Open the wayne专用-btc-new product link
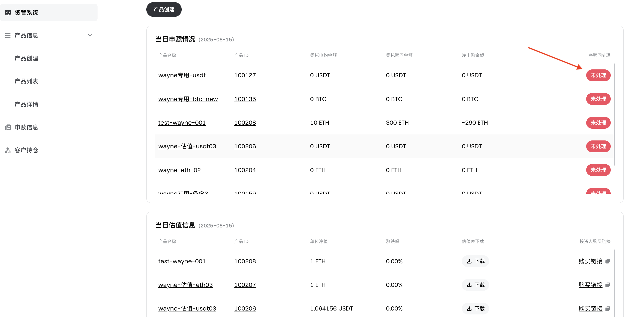 (188, 99)
